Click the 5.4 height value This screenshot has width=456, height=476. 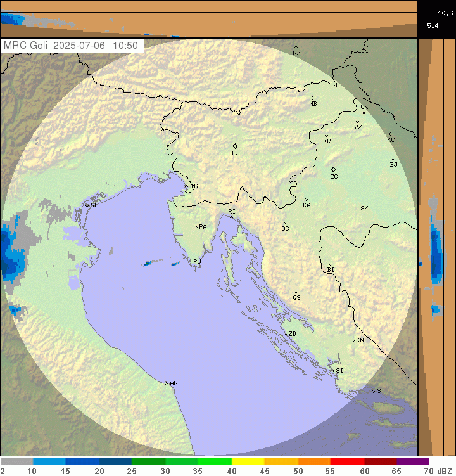pyautogui.click(x=433, y=26)
